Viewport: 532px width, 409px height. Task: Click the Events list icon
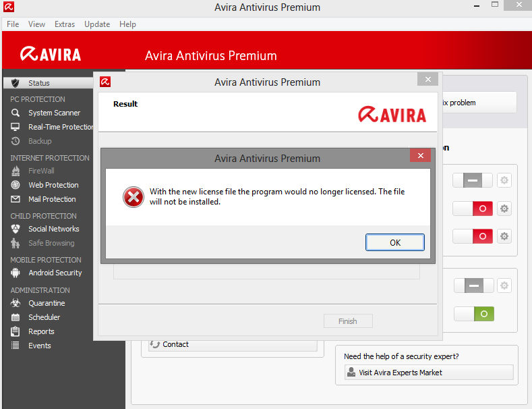coord(16,346)
